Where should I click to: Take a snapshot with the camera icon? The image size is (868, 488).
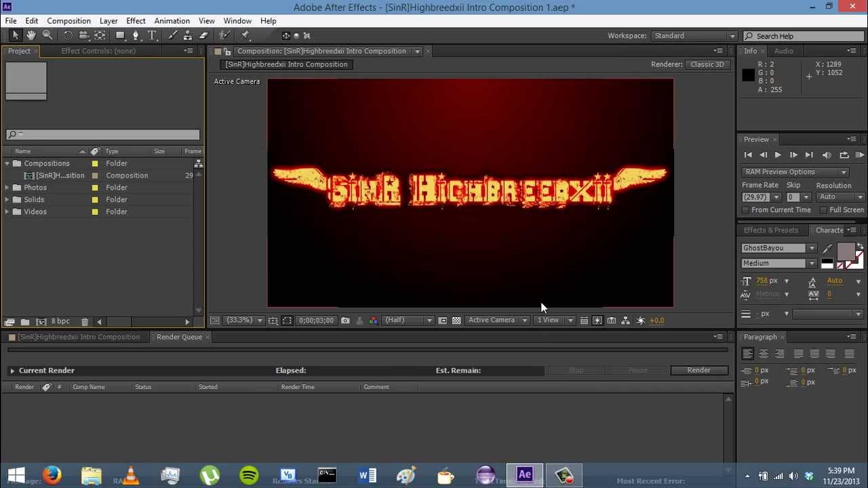pyautogui.click(x=345, y=321)
